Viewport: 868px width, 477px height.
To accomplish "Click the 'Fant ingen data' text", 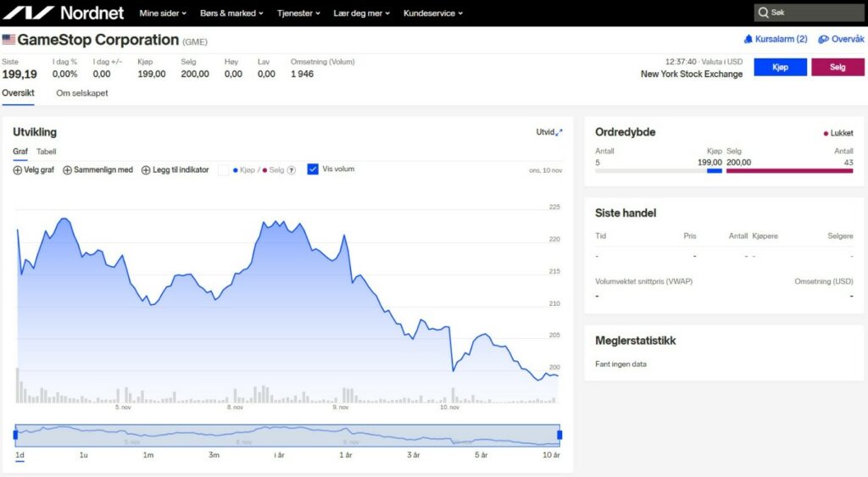I will 620,364.
